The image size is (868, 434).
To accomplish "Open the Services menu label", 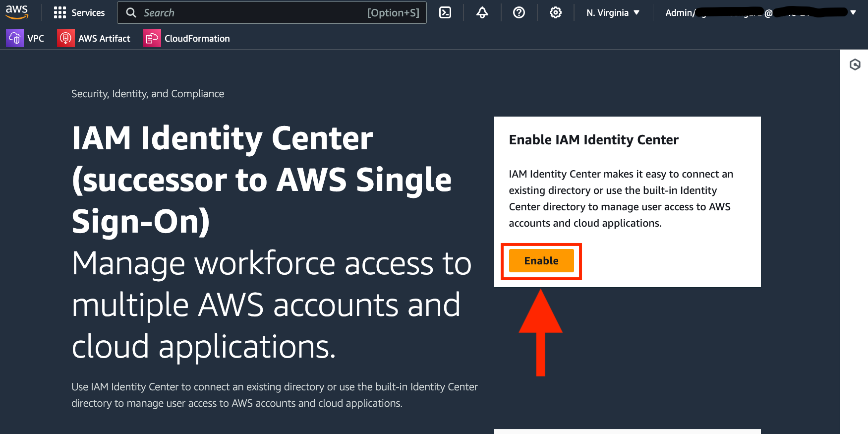I will pyautogui.click(x=88, y=13).
